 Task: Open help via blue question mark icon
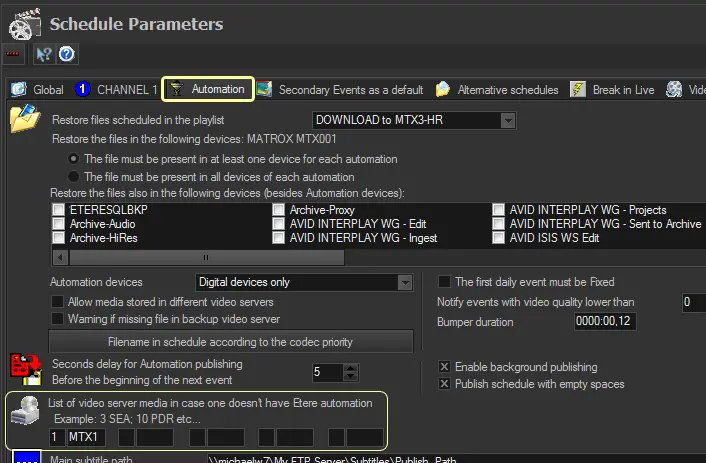coord(67,54)
